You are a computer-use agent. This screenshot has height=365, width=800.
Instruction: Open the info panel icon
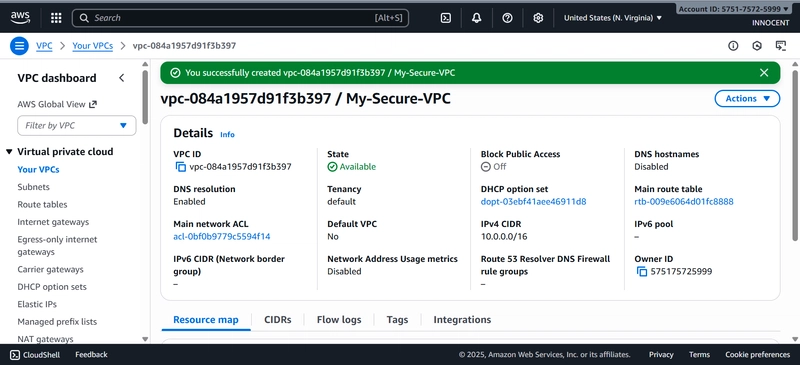[733, 46]
